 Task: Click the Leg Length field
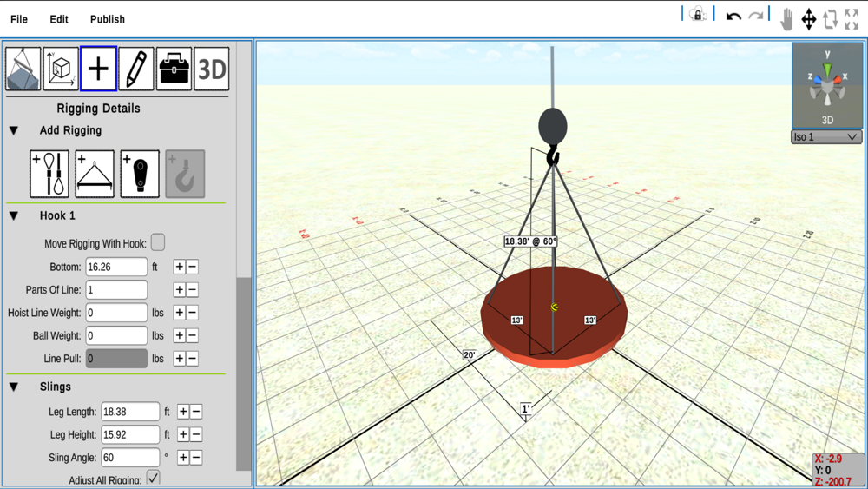130,412
